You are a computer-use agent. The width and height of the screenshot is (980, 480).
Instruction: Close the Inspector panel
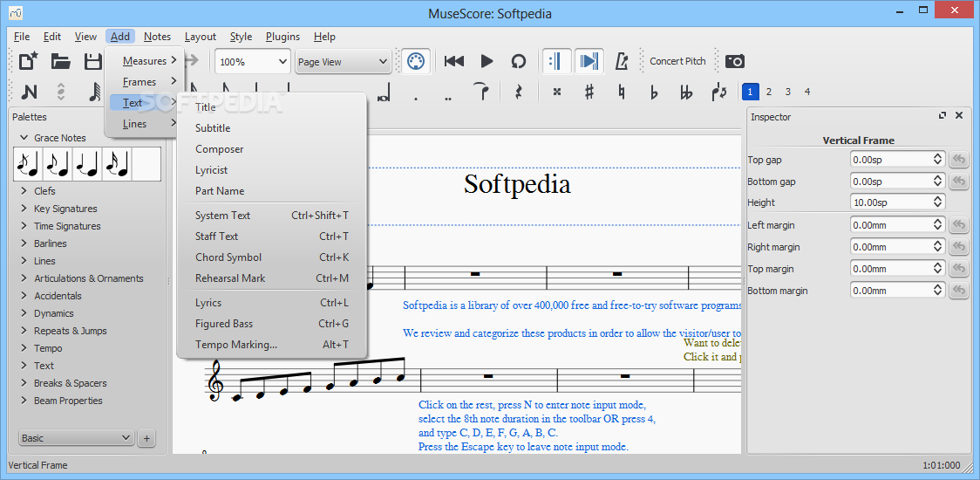coord(959,116)
